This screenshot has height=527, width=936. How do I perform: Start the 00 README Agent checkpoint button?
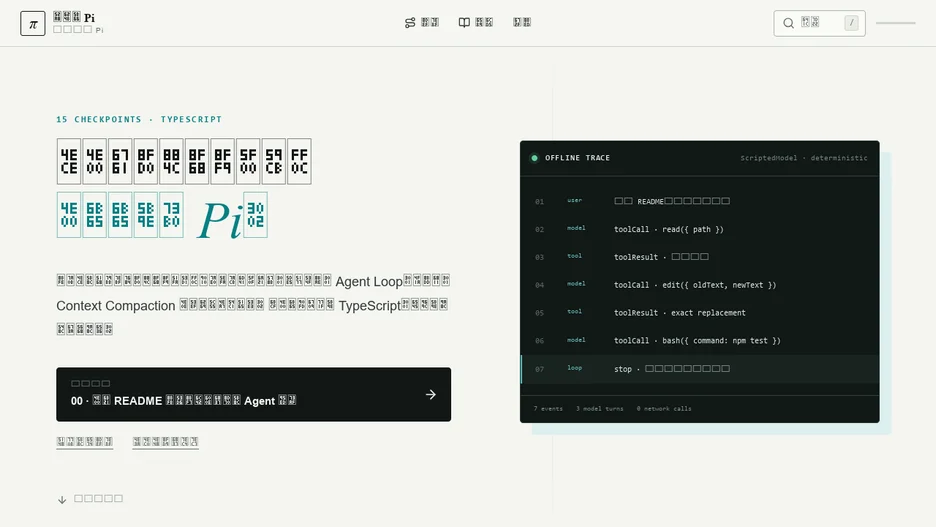(x=254, y=395)
